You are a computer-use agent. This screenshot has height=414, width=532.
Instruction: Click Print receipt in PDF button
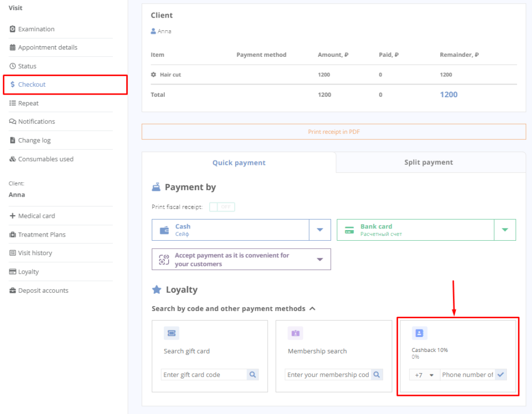[334, 132]
